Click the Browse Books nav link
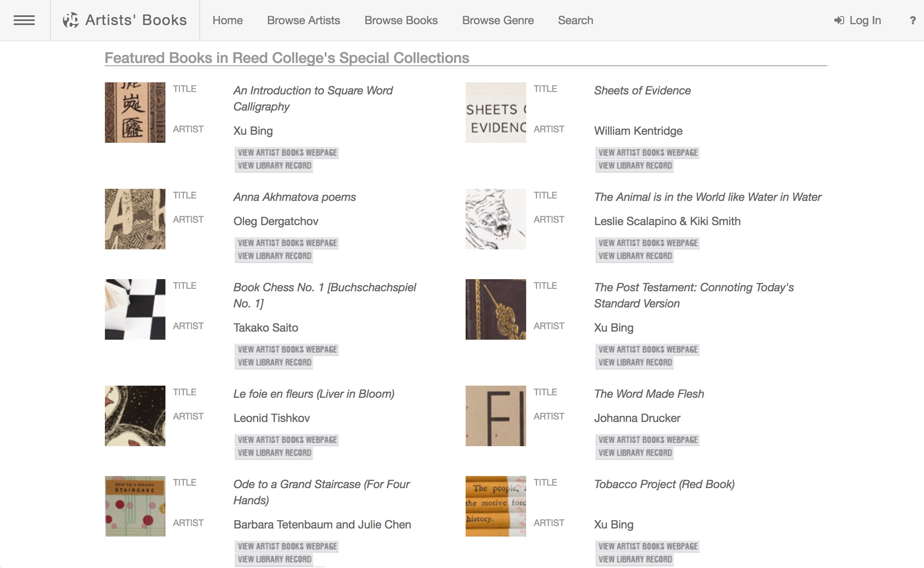Screen dimensions: 924x568 (x=401, y=20)
